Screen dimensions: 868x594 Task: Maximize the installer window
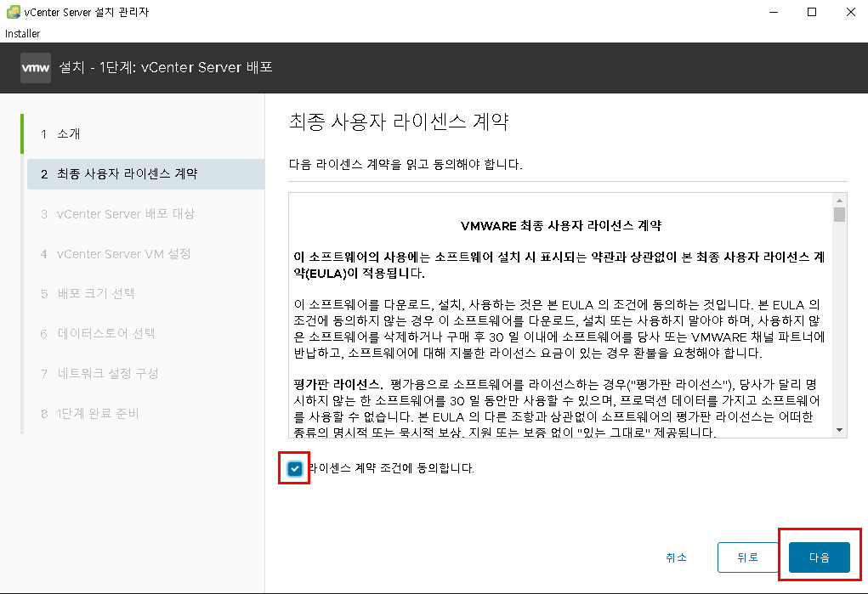pyautogui.click(x=812, y=12)
